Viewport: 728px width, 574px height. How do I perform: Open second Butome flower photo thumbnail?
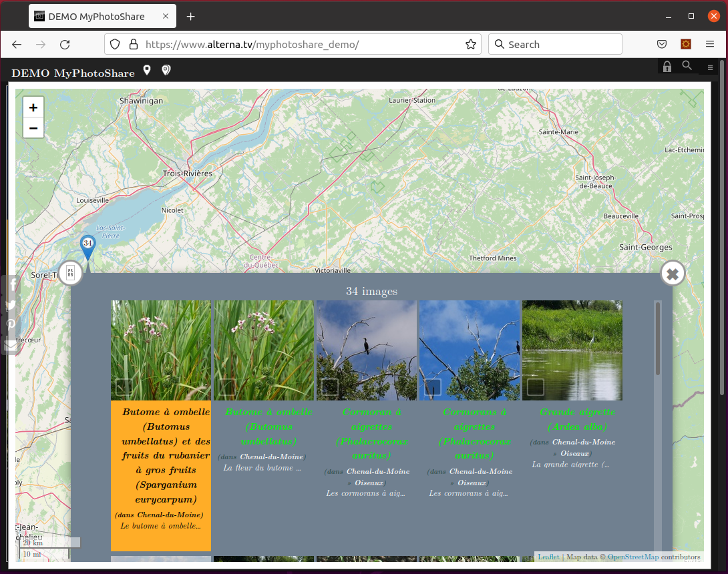click(x=264, y=350)
